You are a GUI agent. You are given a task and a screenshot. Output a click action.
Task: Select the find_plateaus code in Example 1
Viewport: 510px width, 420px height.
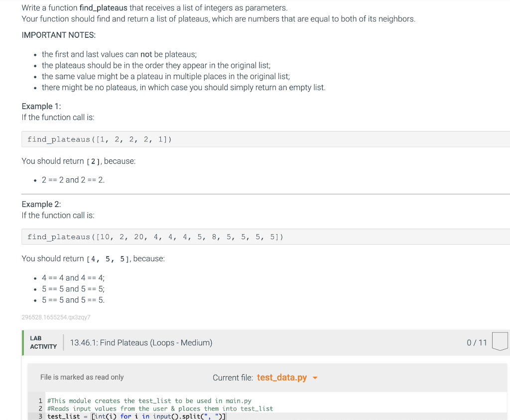coord(100,140)
